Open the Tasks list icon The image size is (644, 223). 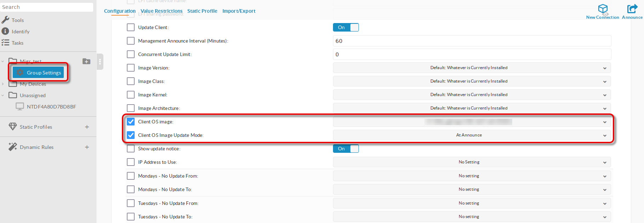pyautogui.click(x=5, y=43)
